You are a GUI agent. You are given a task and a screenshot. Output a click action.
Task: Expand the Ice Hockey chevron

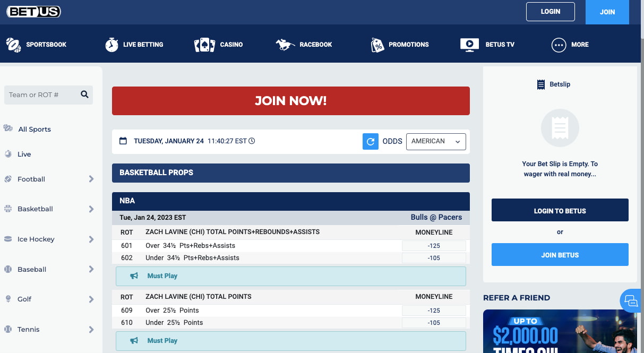[x=91, y=239]
